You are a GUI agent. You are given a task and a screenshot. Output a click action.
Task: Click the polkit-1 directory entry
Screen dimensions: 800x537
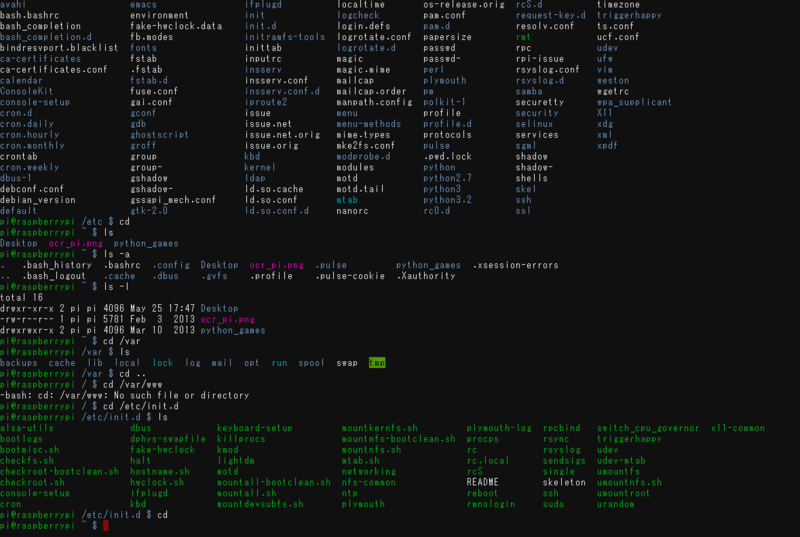click(x=444, y=102)
